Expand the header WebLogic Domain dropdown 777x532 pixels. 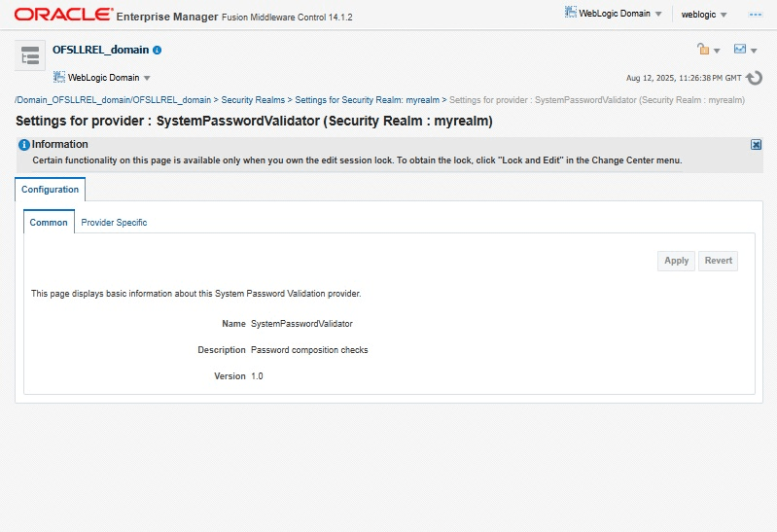pyautogui.click(x=658, y=14)
